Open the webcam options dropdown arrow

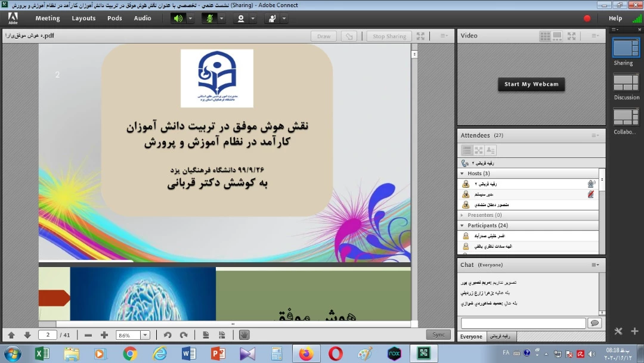pos(253,18)
